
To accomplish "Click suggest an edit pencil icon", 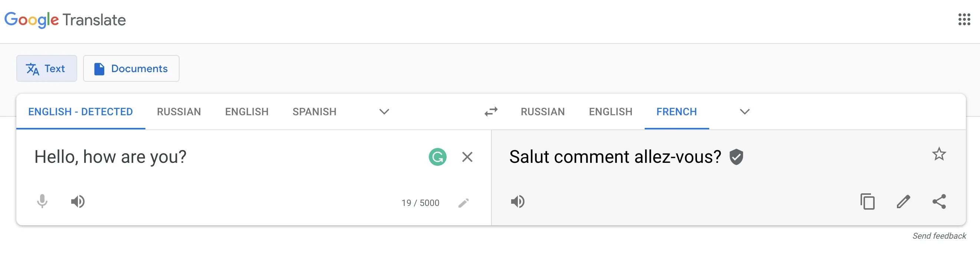I will pos(903,201).
